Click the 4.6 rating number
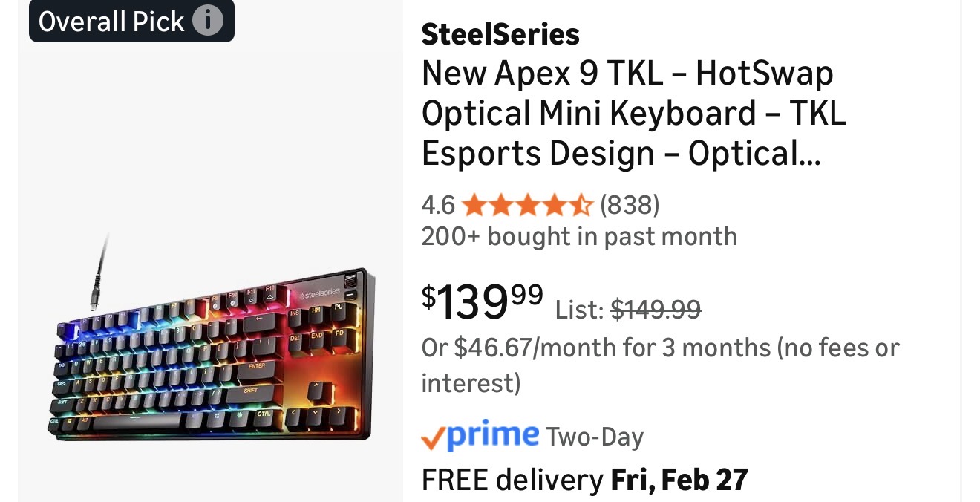 438,203
